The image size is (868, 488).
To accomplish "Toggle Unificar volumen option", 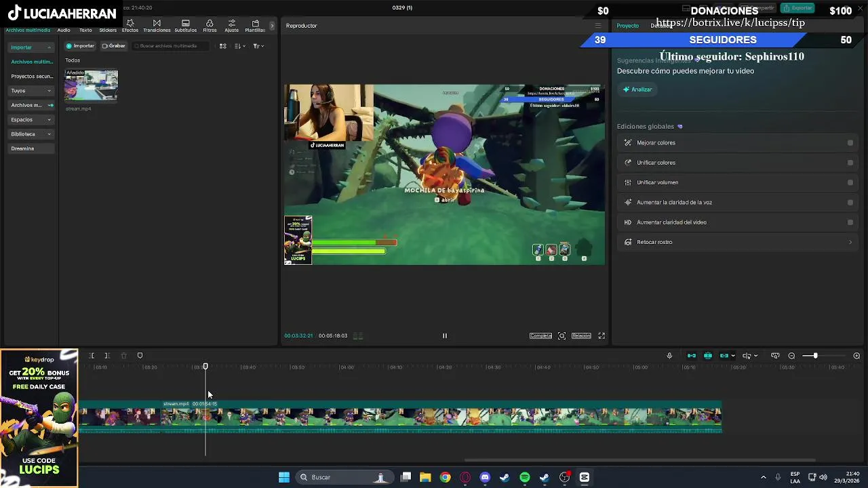I will (x=850, y=182).
